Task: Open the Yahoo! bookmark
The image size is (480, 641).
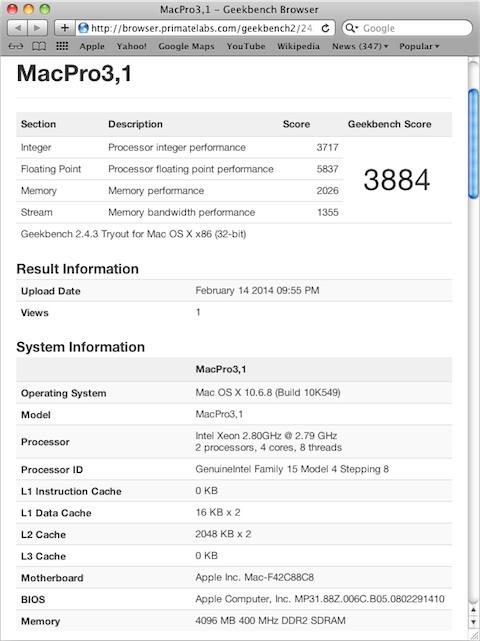Action: point(131,46)
